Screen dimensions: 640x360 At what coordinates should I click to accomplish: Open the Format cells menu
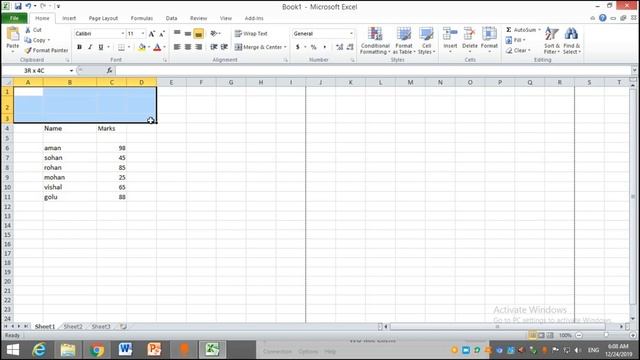coord(489,40)
